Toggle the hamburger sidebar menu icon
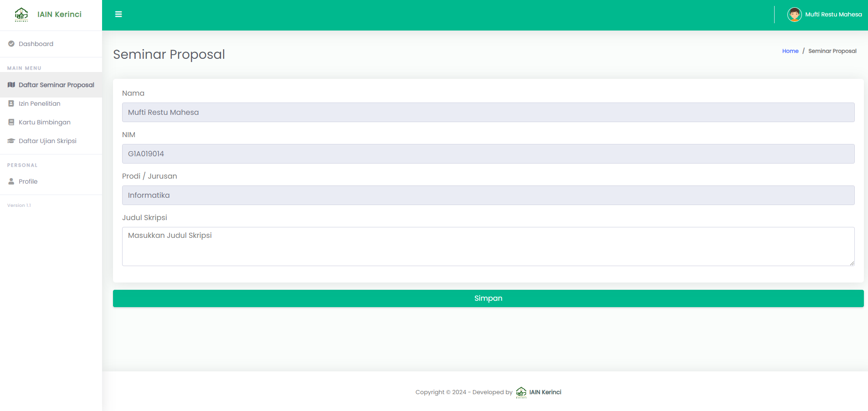 (118, 14)
